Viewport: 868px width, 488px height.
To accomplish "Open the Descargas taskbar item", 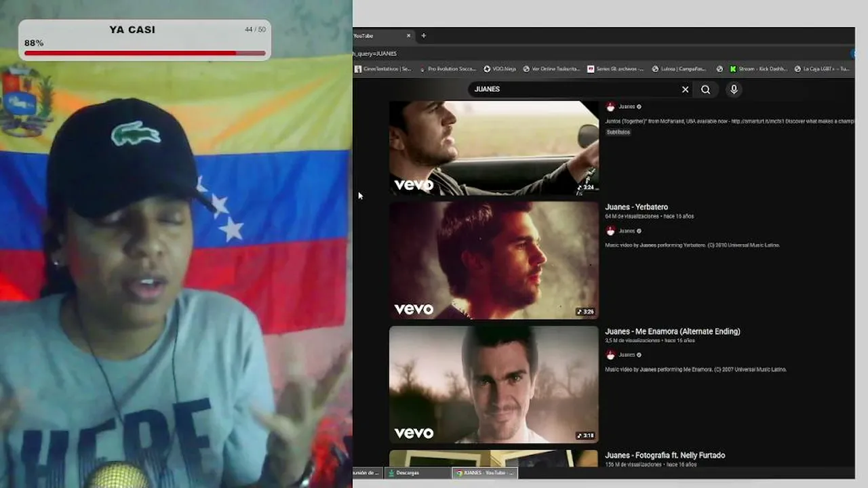I will (418, 472).
